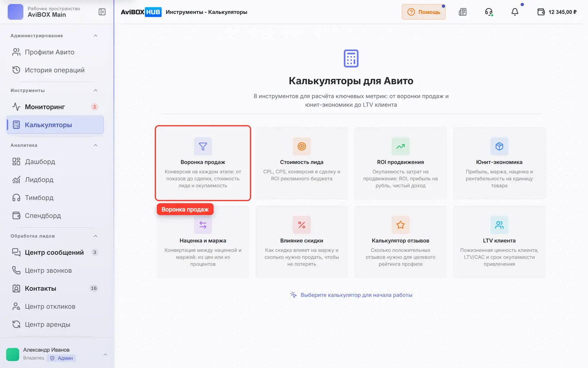The width and height of the screenshot is (588, 368).
Task: Click the AviBOX HUB logo
Action: 141,12
